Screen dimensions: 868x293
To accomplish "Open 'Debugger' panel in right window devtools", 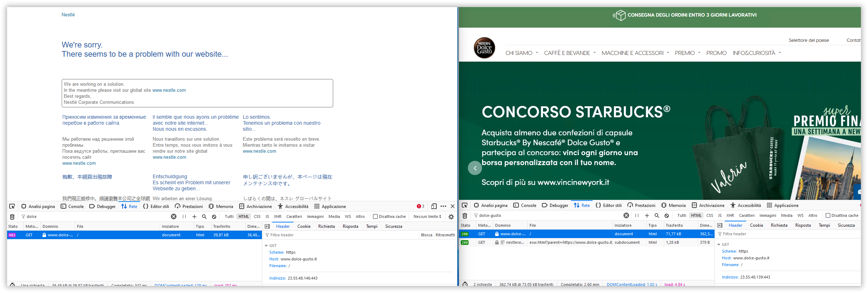I will coord(555,205).
